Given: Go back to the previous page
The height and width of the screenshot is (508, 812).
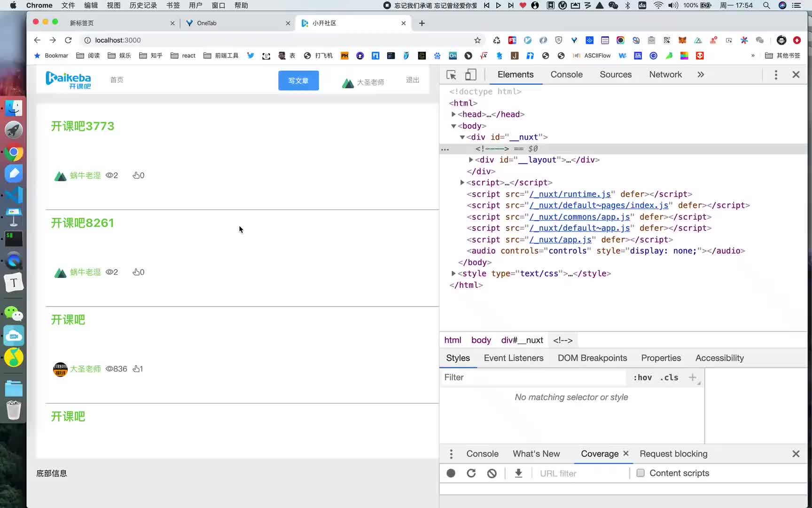Looking at the screenshot, I should tap(37, 40).
